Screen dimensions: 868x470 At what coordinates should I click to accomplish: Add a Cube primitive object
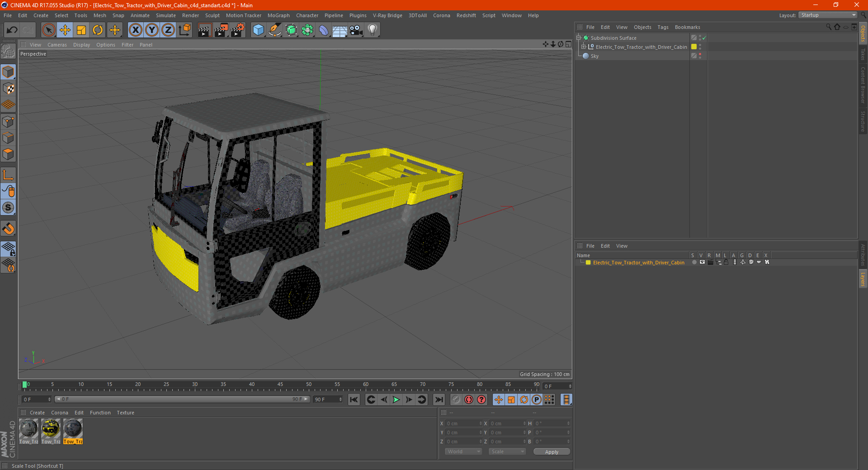click(x=258, y=30)
